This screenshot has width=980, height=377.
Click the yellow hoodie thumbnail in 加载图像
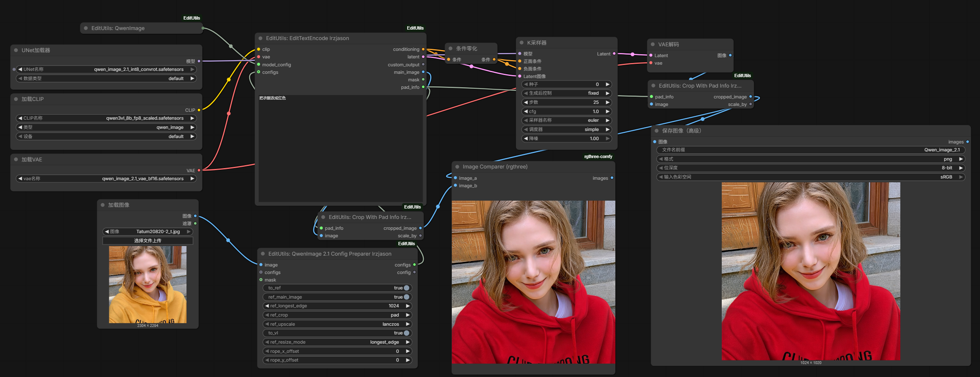[148, 284]
